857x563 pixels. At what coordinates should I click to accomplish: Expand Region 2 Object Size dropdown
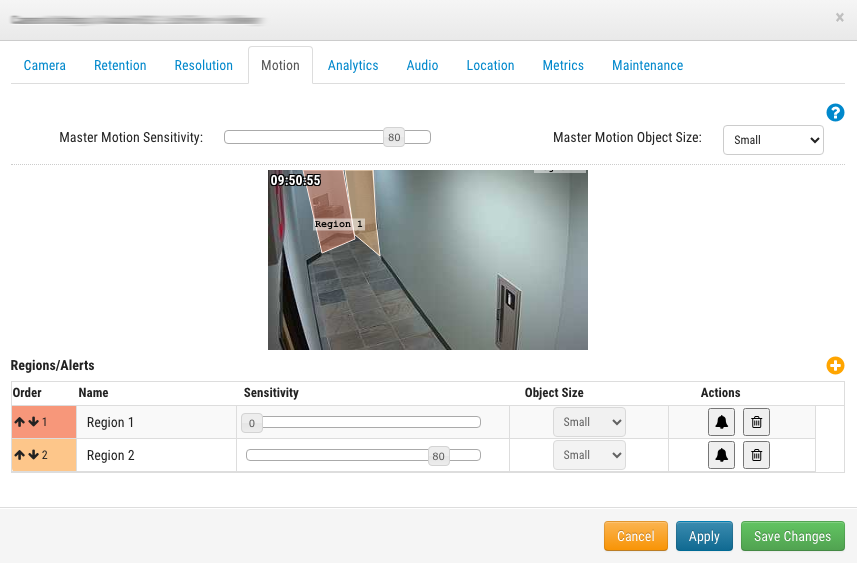(x=589, y=456)
